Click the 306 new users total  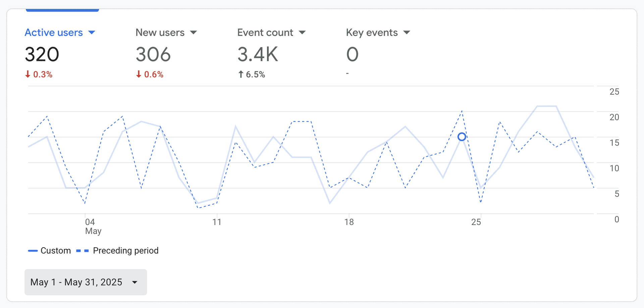click(x=153, y=54)
